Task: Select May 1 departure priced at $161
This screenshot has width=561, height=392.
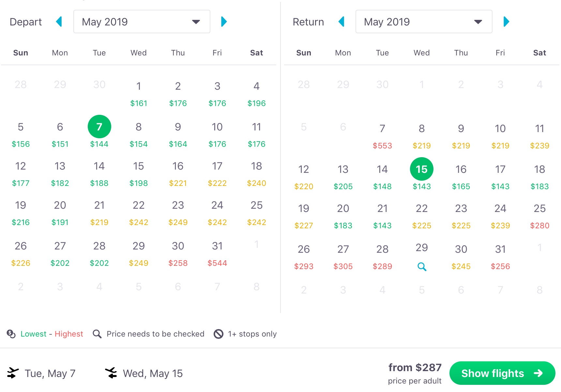Action: (x=138, y=95)
